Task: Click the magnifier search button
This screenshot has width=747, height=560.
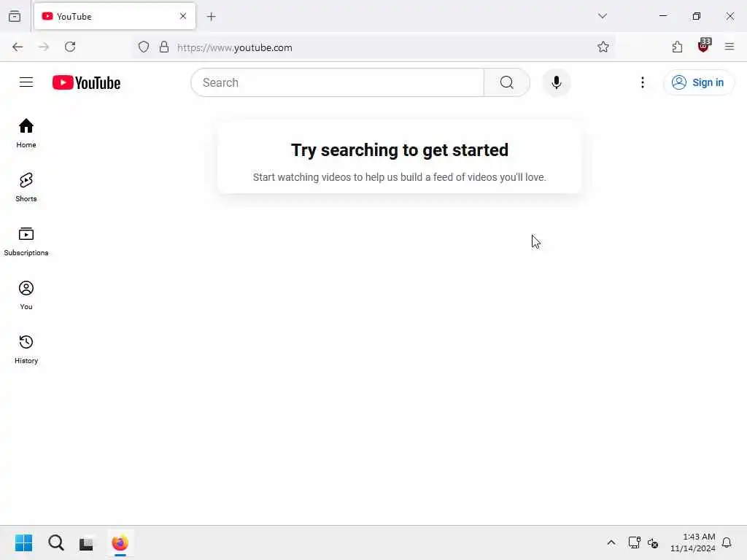Action: (x=506, y=82)
